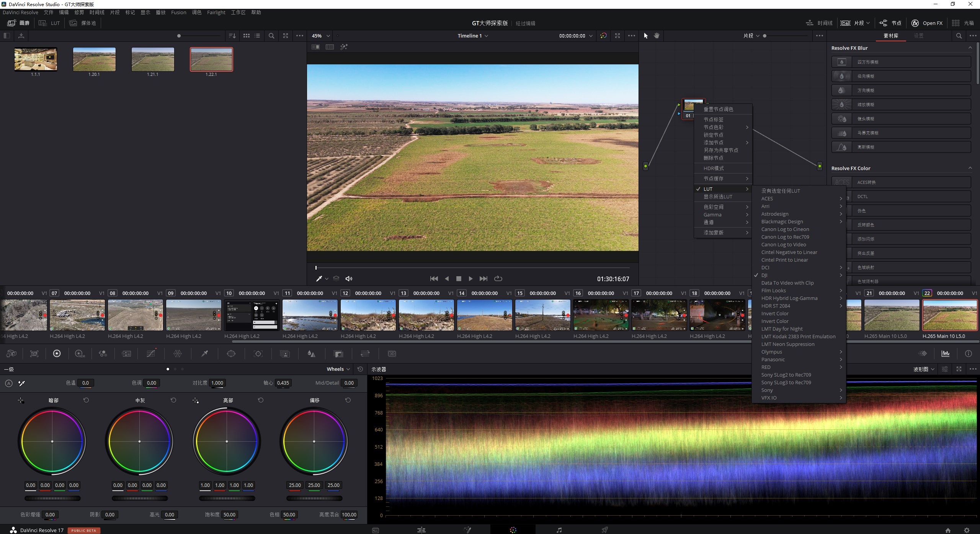Expand the Film Looks LUT submenu
The height and width of the screenshot is (534, 980).
tap(799, 290)
